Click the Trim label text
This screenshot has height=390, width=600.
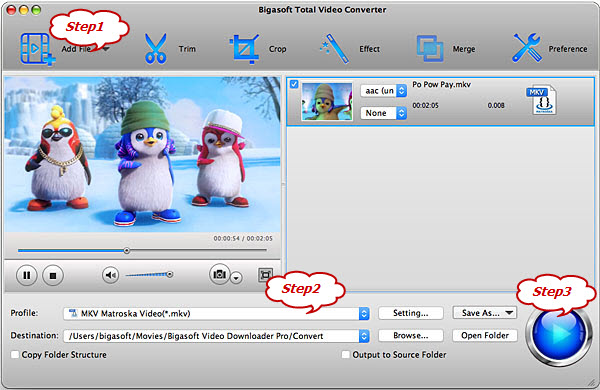coord(187,49)
